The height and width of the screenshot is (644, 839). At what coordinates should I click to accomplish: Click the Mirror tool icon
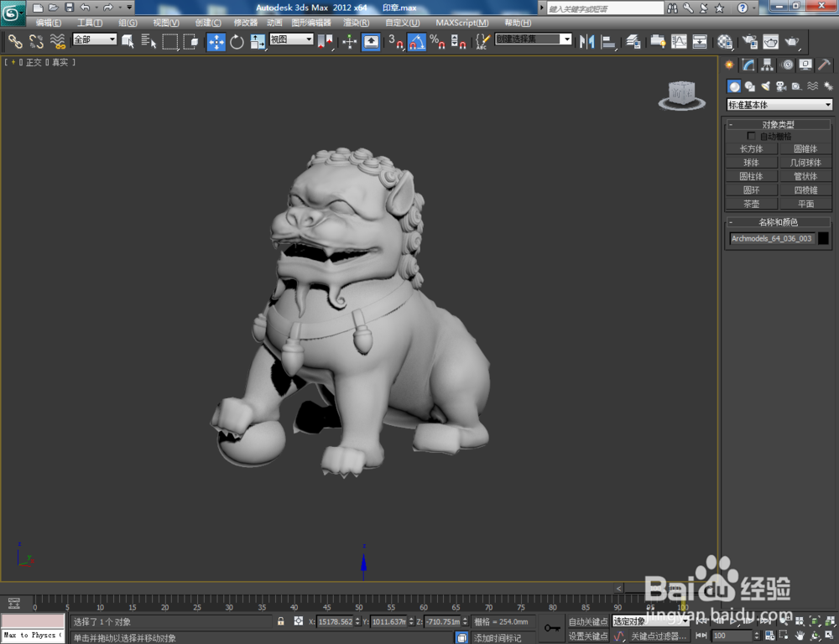coord(587,42)
